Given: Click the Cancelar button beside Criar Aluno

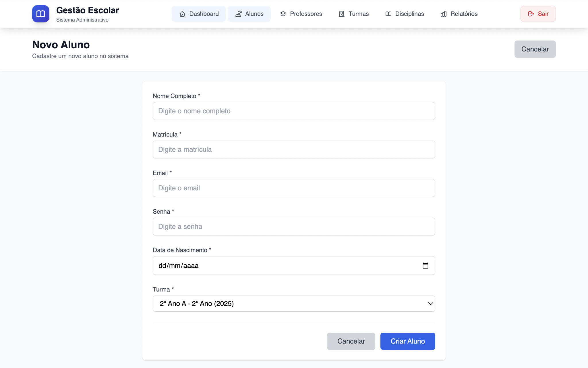Looking at the screenshot, I should click(351, 341).
